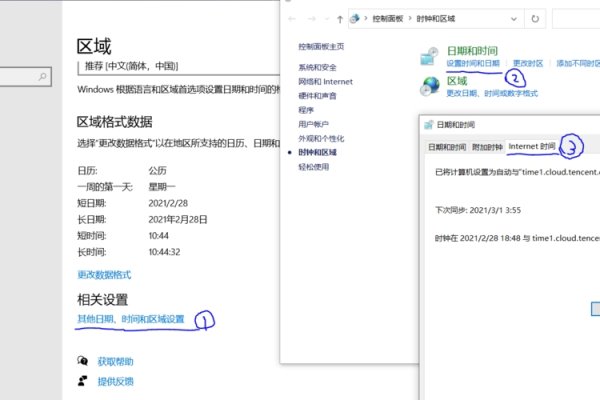Click the 获取帮助 chat icon
Image resolution: width=600 pixels, height=400 pixels.
[83, 361]
